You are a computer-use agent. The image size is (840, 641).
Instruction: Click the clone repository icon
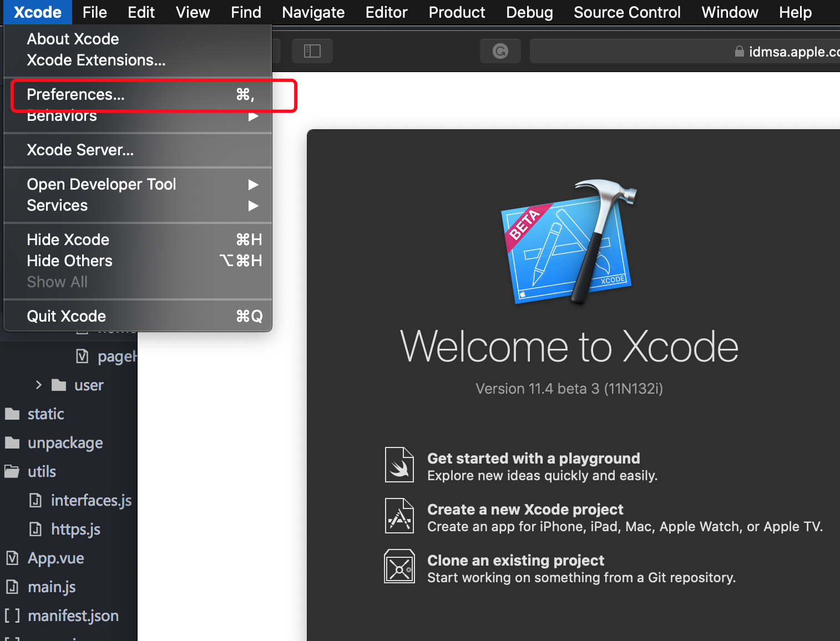point(399,567)
